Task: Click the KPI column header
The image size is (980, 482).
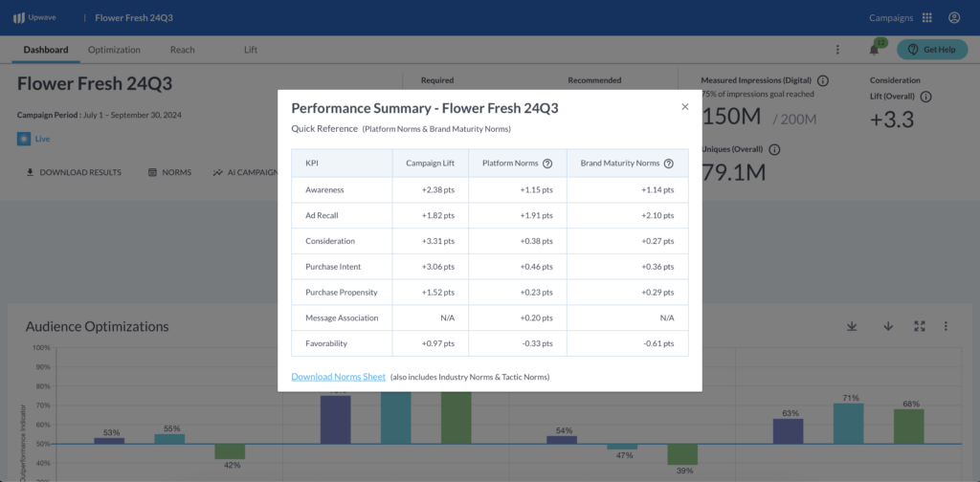Action: pyautogui.click(x=342, y=163)
